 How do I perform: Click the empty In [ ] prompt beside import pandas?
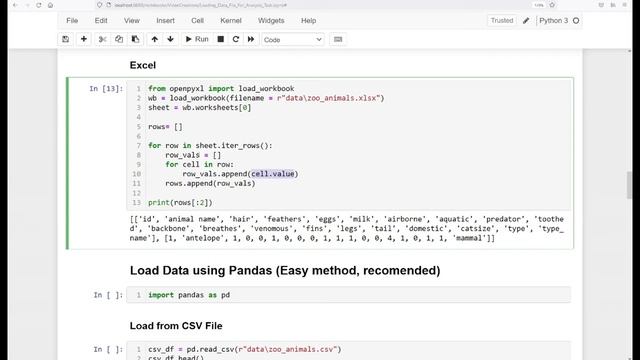tap(108, 295)
